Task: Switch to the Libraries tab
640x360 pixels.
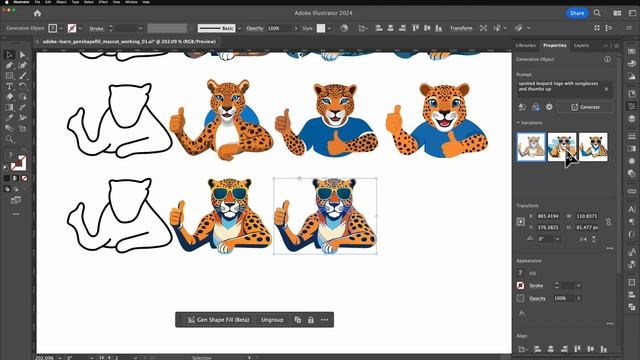Action: coord(525,45)
